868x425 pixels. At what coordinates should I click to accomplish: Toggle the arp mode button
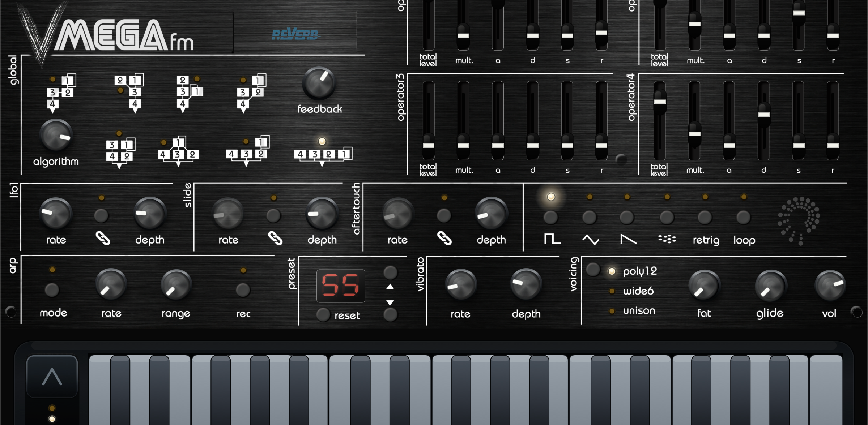click(52, 290)
